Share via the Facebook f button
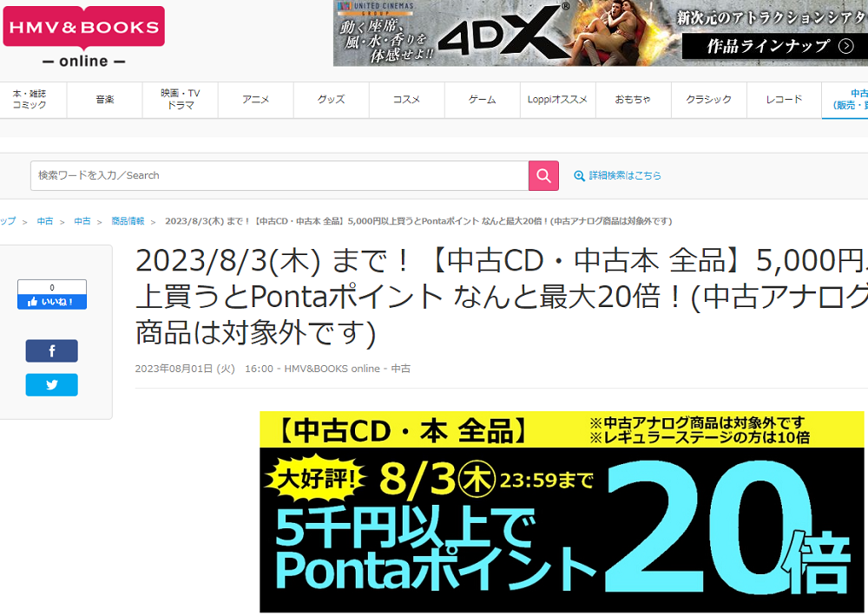Image resolution: width=868 pixels, height=615 pixels. click(51, 351)
